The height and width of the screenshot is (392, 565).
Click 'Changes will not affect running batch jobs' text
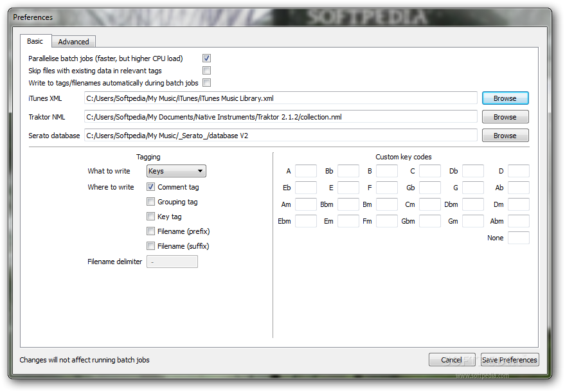[x=84, y=360]
